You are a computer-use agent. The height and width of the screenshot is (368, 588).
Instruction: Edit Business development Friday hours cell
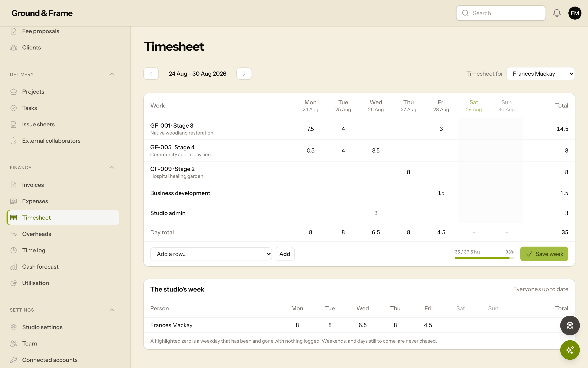click(x=441, y=193)
